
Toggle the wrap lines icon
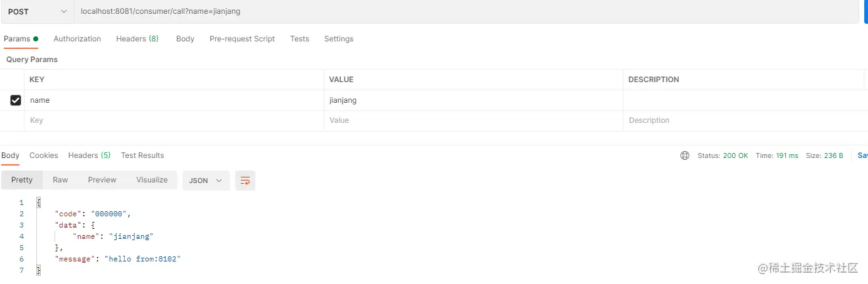[245, 181]
